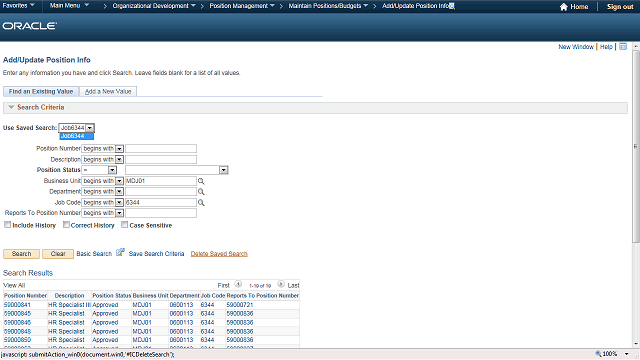Sort results by Position Number column header
Image resolution: width=640 pixels, height=360 pixels.
pos(25,296)
